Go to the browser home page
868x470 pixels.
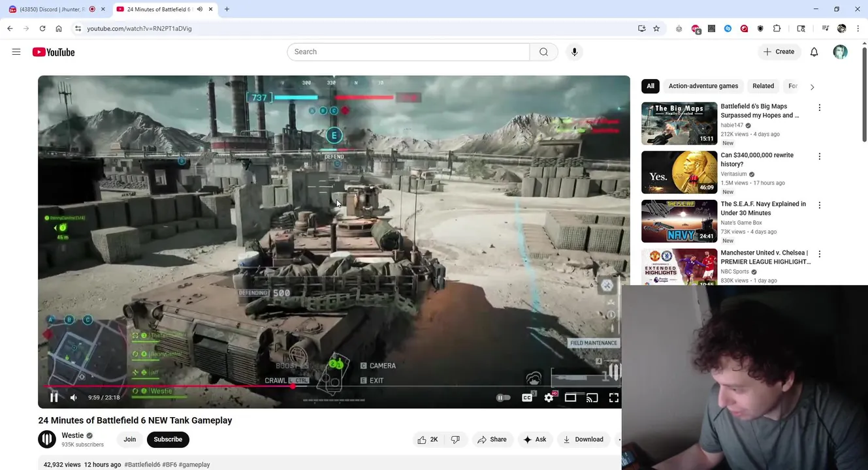click(59, 29)
